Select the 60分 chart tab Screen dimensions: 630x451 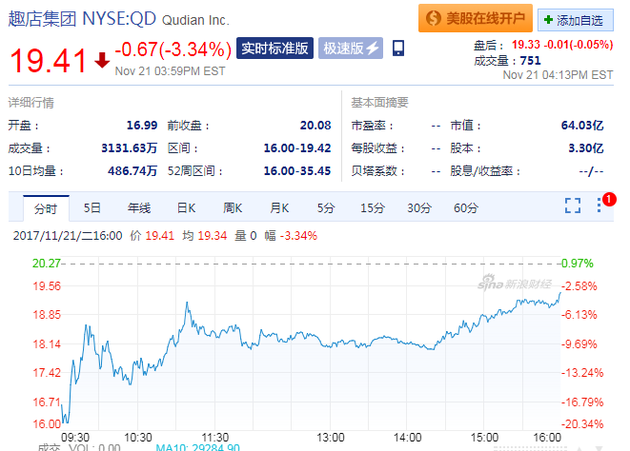(466, 208)
